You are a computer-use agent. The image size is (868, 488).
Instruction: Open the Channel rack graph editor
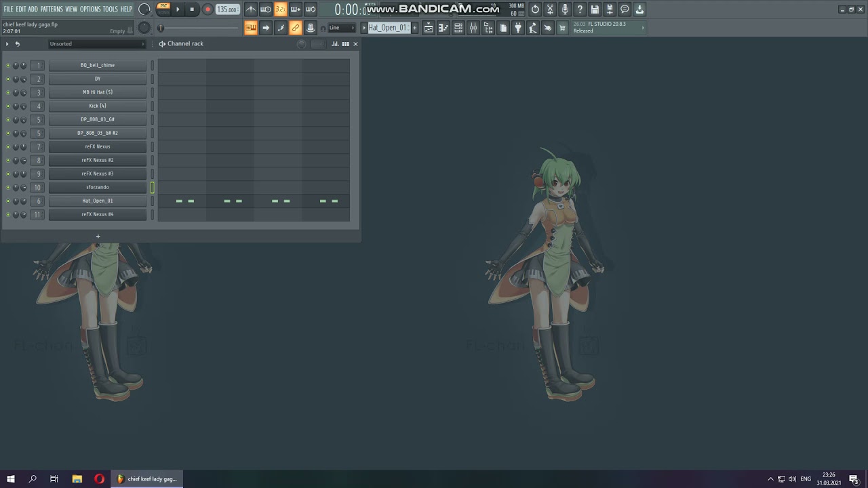[x=335, y=44]
